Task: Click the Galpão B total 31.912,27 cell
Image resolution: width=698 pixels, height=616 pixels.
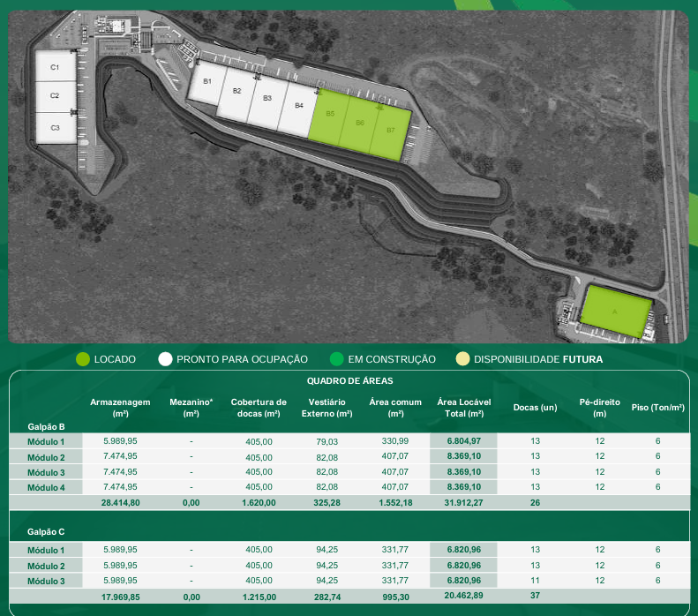Action: coord(463,502)
